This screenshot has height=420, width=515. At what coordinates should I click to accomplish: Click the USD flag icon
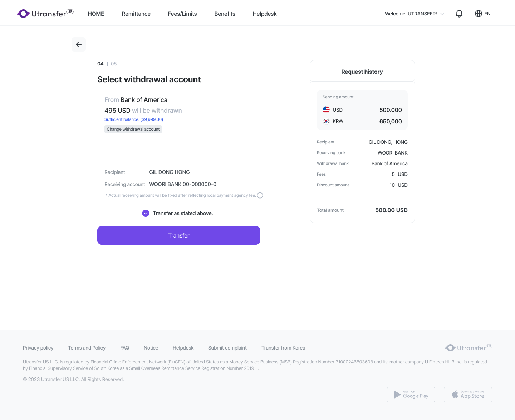(x=326, y=110)
